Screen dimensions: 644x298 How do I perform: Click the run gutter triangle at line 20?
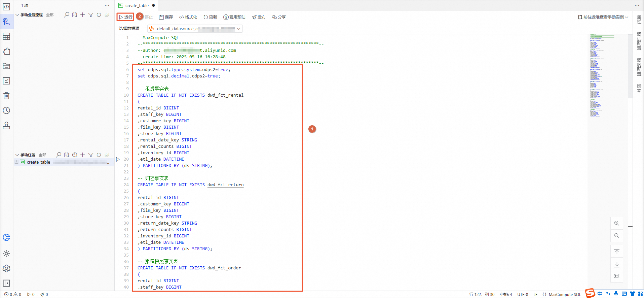coord(118,159)
